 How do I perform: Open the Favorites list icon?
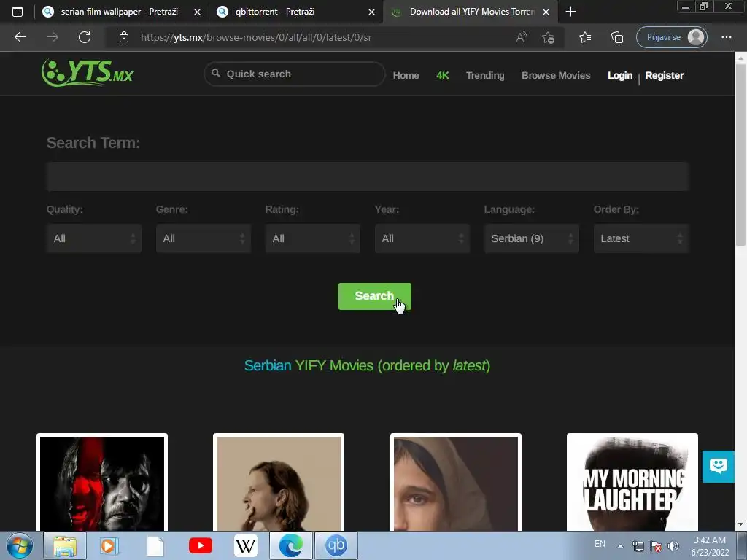(585, 37)
